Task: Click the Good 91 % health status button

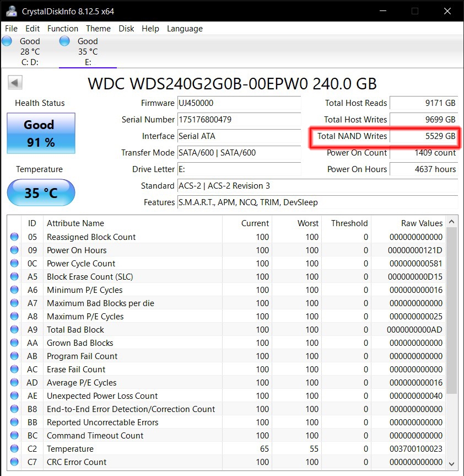Action: coord(41,133)
